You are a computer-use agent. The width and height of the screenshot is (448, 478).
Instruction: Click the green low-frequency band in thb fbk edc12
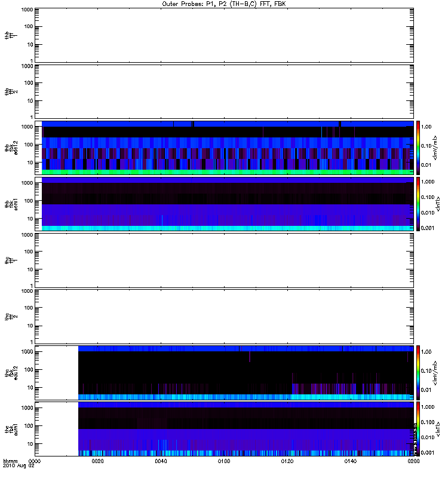click(x=228, y=172)
